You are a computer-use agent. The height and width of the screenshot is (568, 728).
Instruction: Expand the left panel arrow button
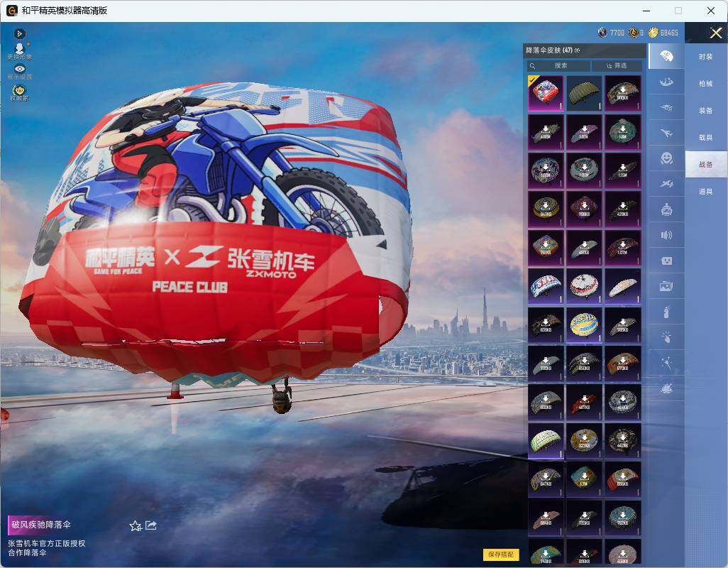(19, 33)
